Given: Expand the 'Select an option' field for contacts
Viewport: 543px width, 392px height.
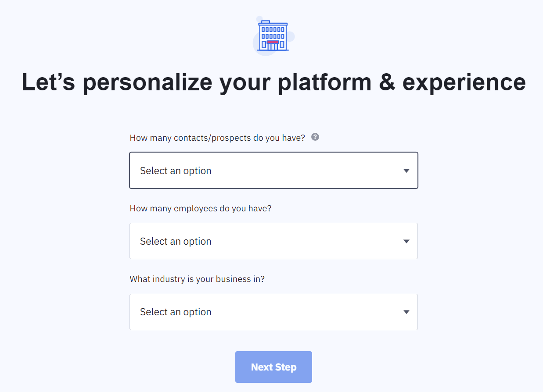Looking at the screenshot, I should click(273, 171).
